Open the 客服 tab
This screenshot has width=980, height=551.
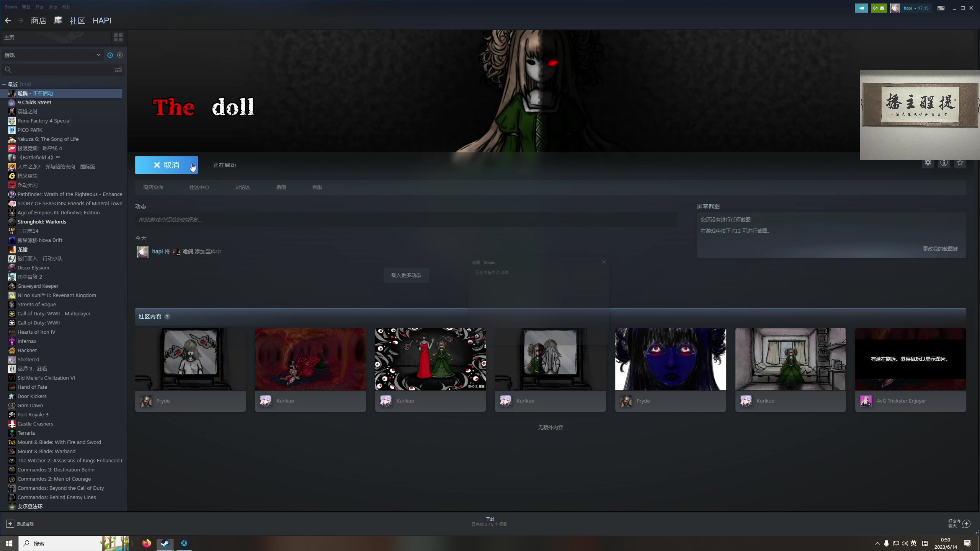[317, 187]
